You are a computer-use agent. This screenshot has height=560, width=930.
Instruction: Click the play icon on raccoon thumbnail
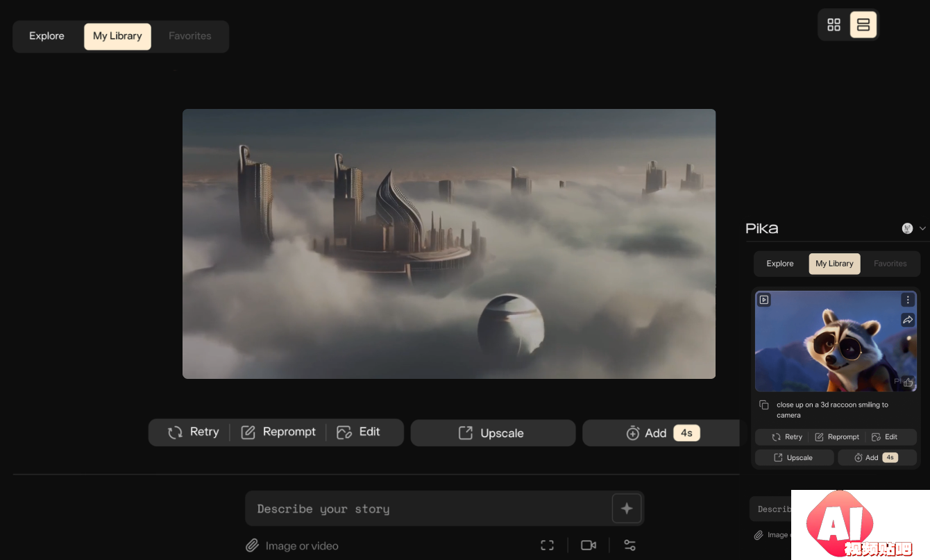point(764,300)
